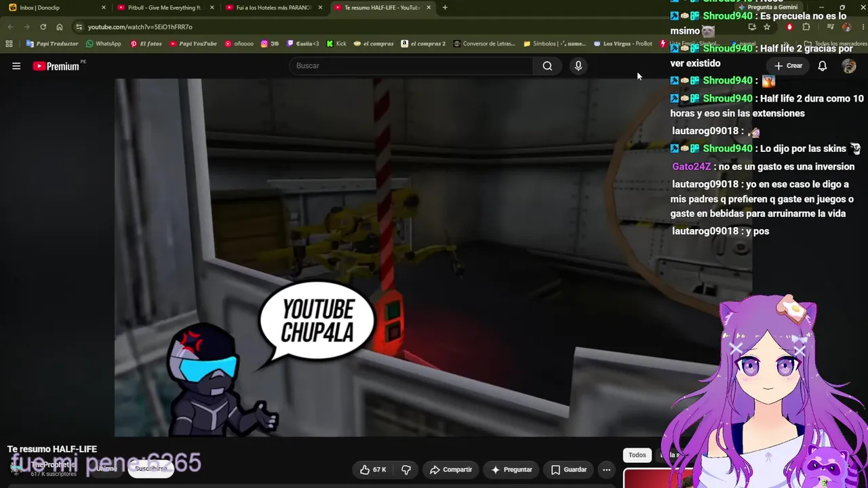Image resolution: width=868 pixels, height=488 pixels.
Task: Open the YouTube guide hamburger menu
Action: (16, 66)
